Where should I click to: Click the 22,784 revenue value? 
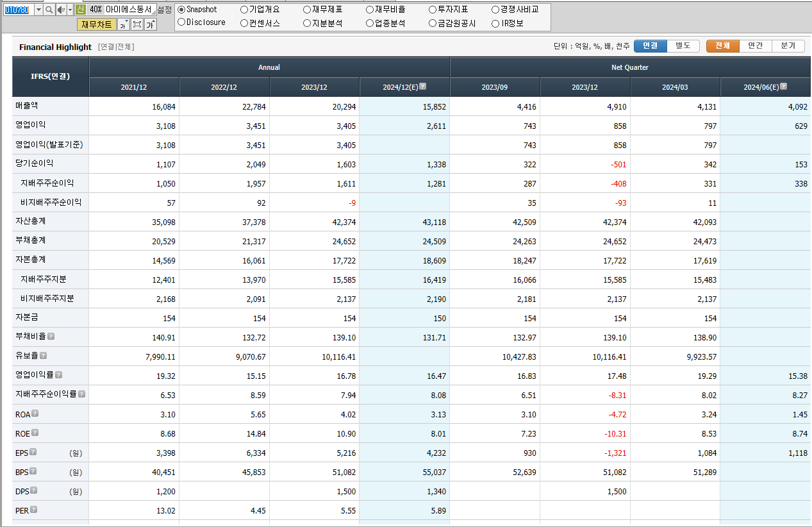(x=254, y=107)
